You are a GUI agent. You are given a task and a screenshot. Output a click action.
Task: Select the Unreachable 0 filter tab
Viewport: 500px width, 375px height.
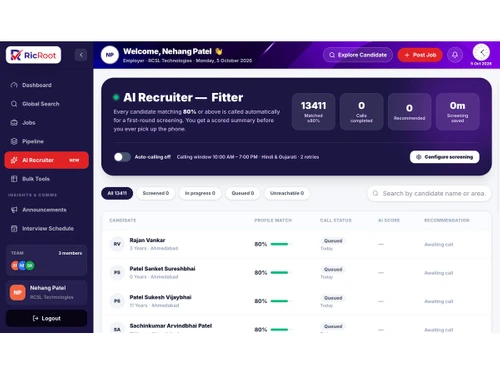pyautogui.click(x=287, y=193)
